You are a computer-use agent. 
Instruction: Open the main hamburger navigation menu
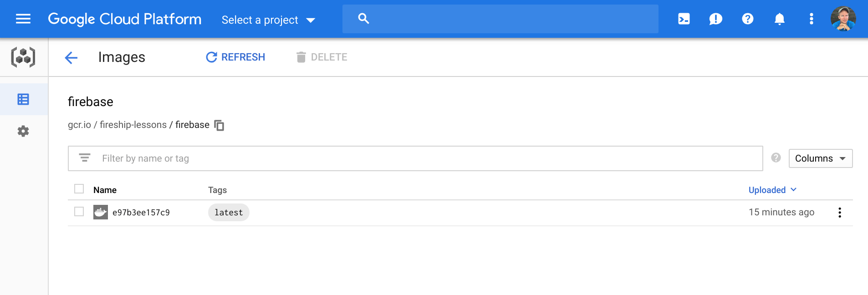point(23,19)
